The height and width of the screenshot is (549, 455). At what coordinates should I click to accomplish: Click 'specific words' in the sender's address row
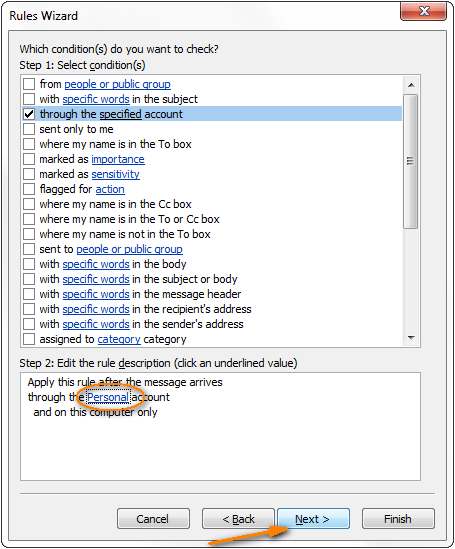(96, 324)
